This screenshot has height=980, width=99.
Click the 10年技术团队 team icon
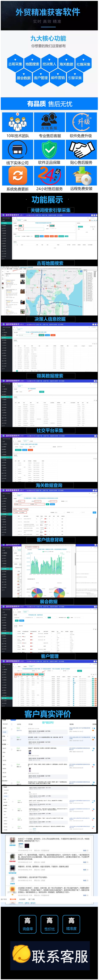(17, 122)
